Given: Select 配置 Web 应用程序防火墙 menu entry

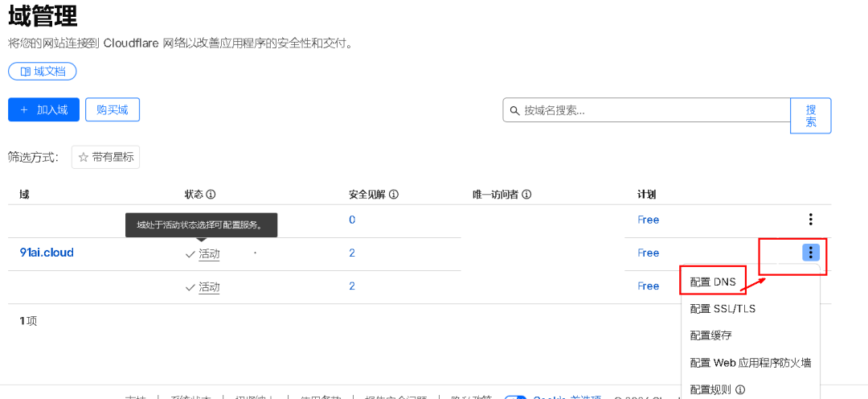Looking at the screenshot, I should (x=751, y=363).
